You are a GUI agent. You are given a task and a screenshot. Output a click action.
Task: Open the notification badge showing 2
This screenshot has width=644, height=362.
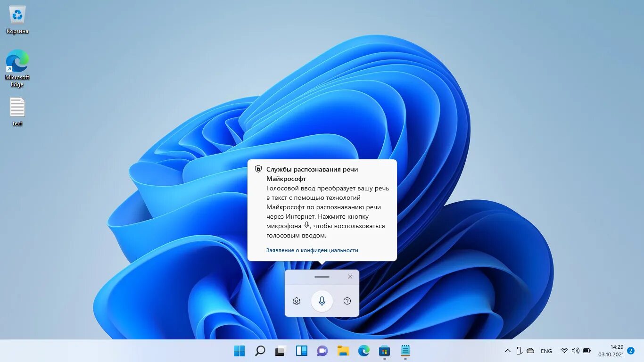631,351
